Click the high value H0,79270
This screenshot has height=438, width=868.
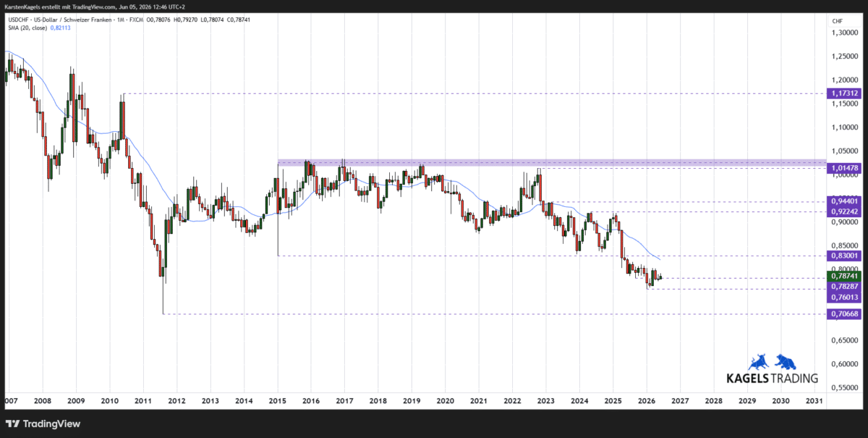(x=185, y=20)
